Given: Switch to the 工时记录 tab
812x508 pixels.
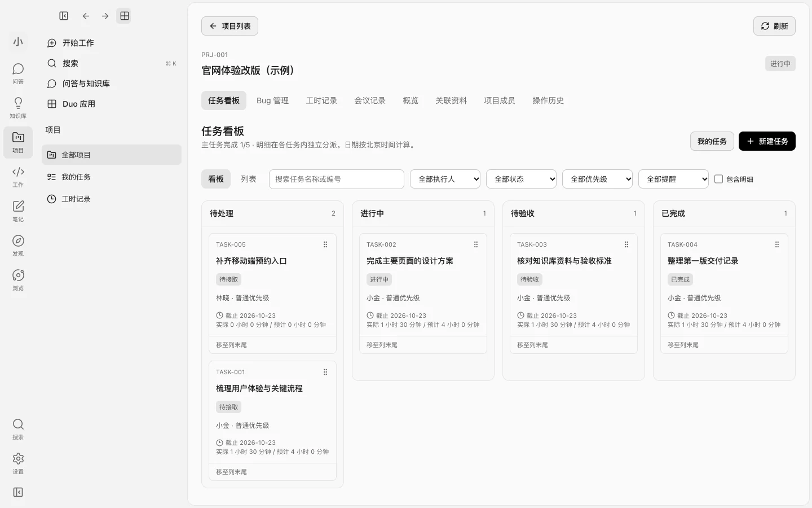Looking at the screenshot, I should pyautogui.click(x=321, y=100).
